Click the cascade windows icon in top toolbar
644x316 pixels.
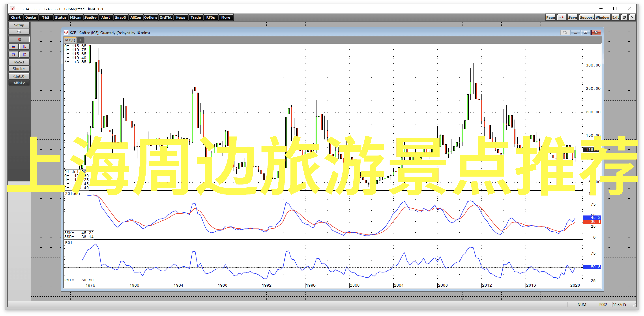tap(624, 17)
